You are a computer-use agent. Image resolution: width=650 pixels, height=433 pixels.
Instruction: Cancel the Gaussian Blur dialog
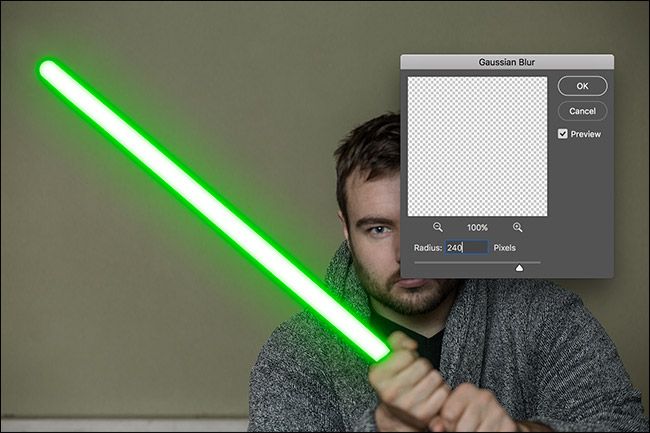click(582, 111)
